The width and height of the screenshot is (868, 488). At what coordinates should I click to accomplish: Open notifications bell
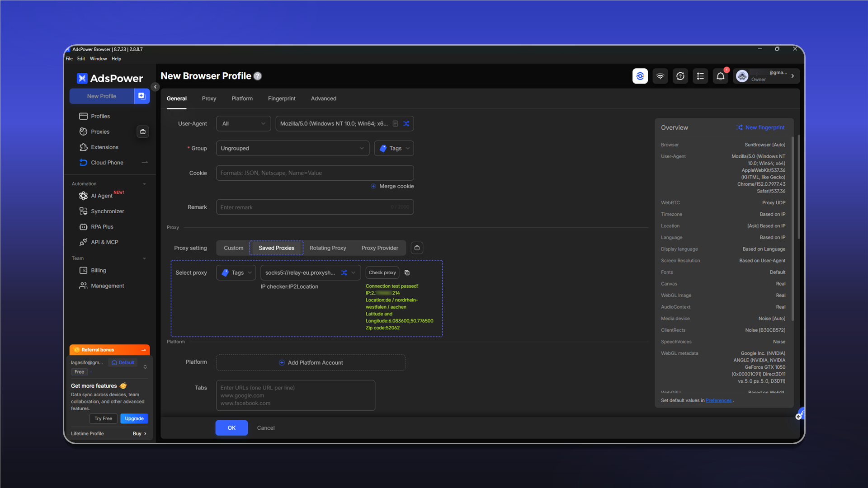pyautogui.click(x=721, y=76)
